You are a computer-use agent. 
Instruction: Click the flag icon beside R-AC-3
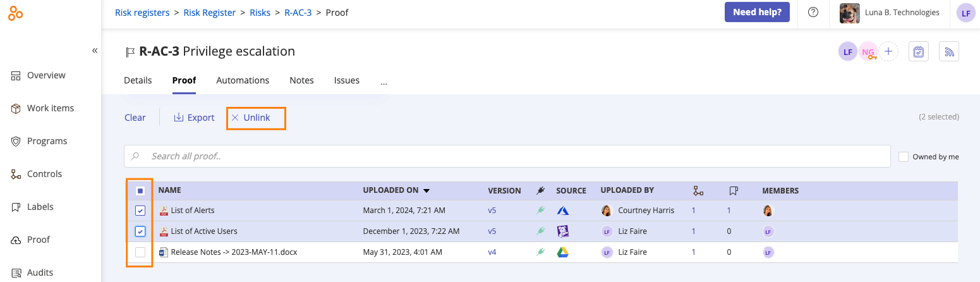click(131, 52)
